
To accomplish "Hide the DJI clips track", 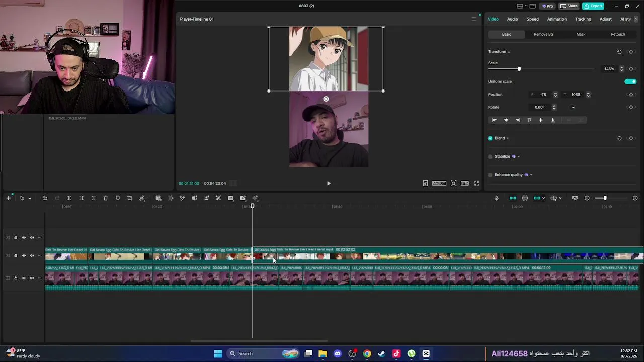I will click(24, 278).
